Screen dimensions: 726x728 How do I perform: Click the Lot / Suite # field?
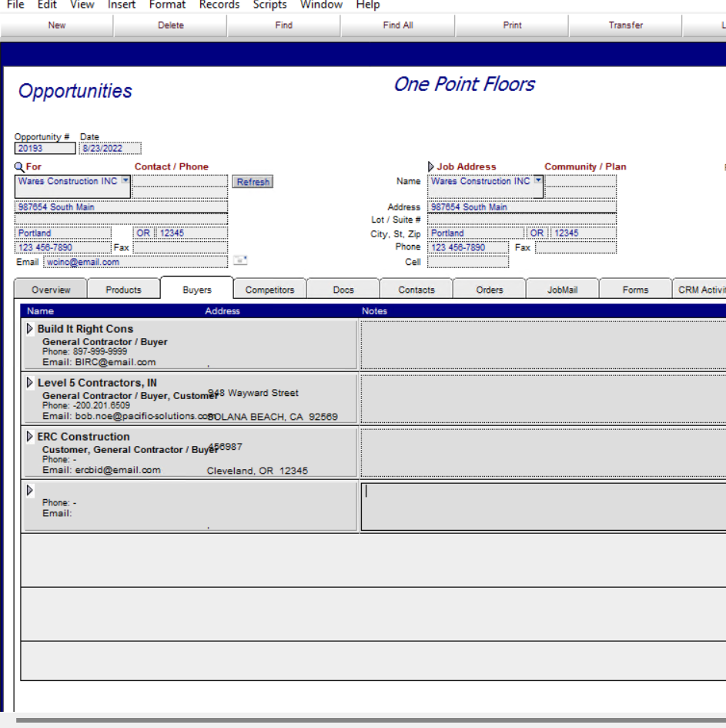522,220
